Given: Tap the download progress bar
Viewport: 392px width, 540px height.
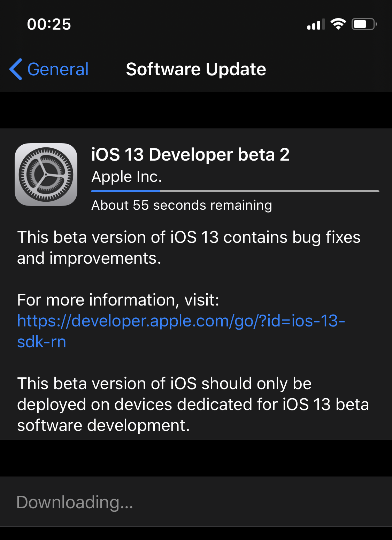Looking at the screenshot, I should tap(235, 191).
